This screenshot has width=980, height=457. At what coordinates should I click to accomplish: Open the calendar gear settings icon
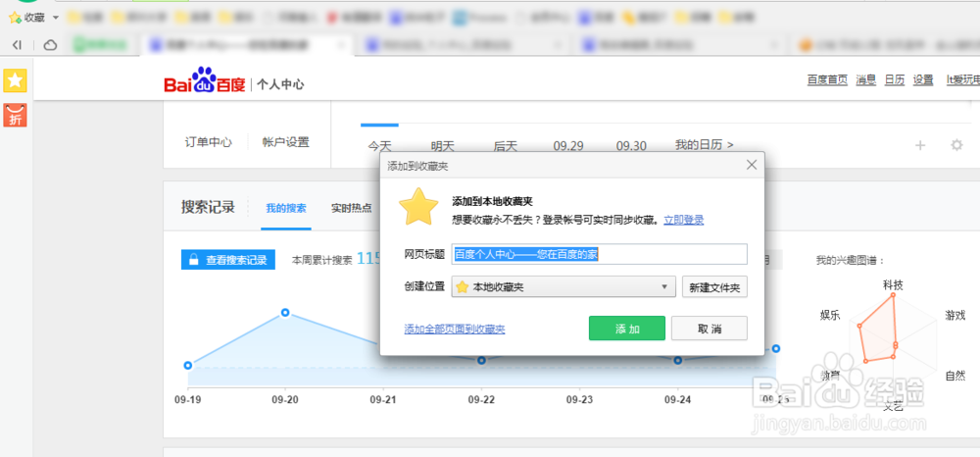[956, 145]
